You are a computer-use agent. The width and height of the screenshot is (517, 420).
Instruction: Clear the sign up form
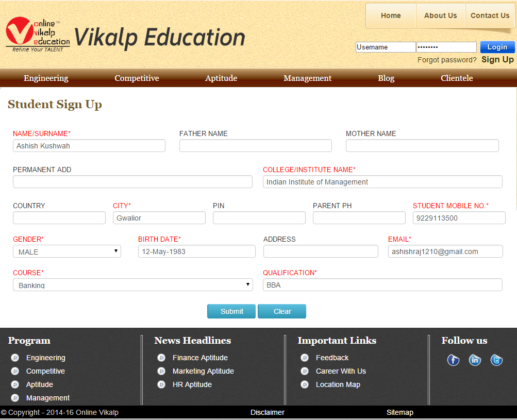coord(282,311)
